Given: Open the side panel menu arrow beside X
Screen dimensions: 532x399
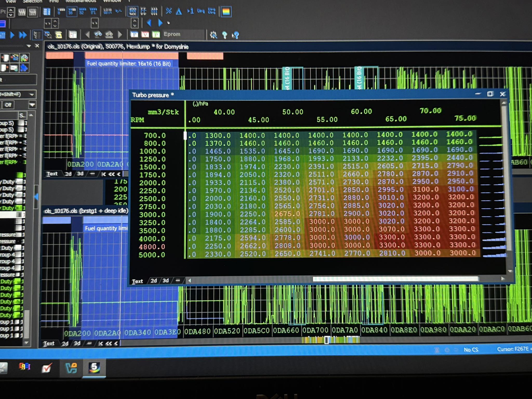Looking at the screenshot, I should tap(29, 46).
